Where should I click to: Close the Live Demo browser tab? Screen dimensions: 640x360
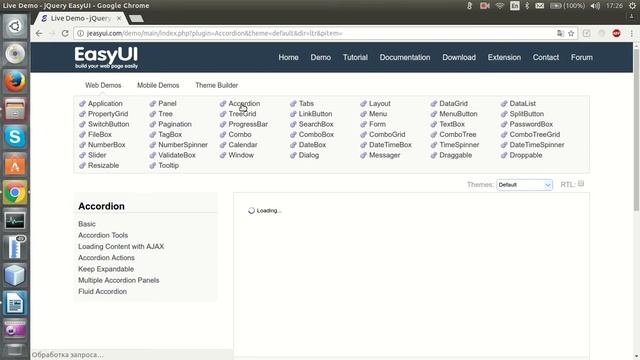(119, 18)
